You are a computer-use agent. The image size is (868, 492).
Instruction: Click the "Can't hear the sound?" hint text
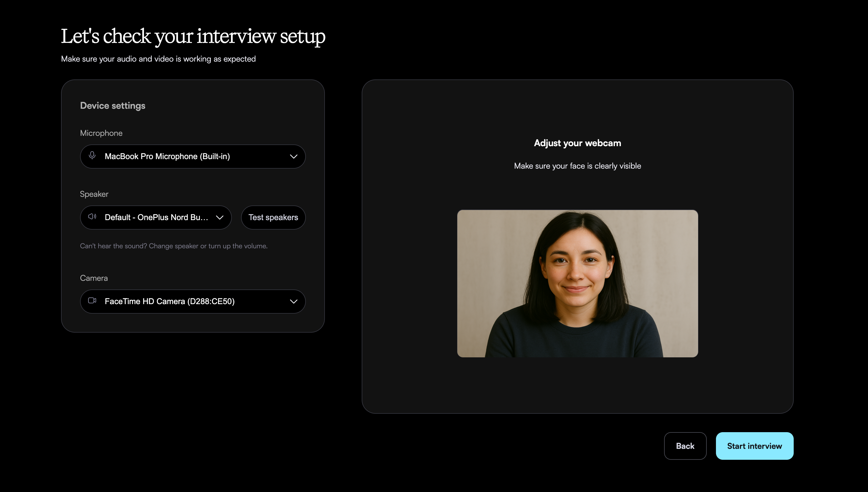tap(173, 246)
